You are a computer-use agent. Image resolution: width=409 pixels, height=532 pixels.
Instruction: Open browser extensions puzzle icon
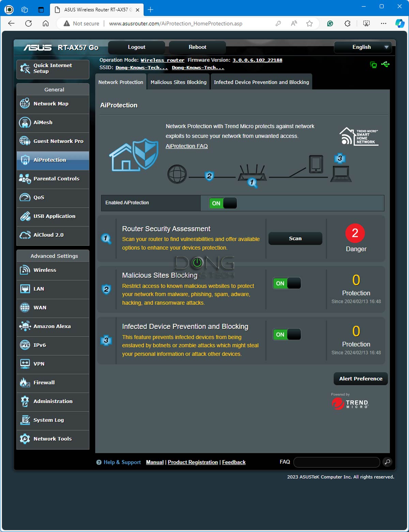347,24
